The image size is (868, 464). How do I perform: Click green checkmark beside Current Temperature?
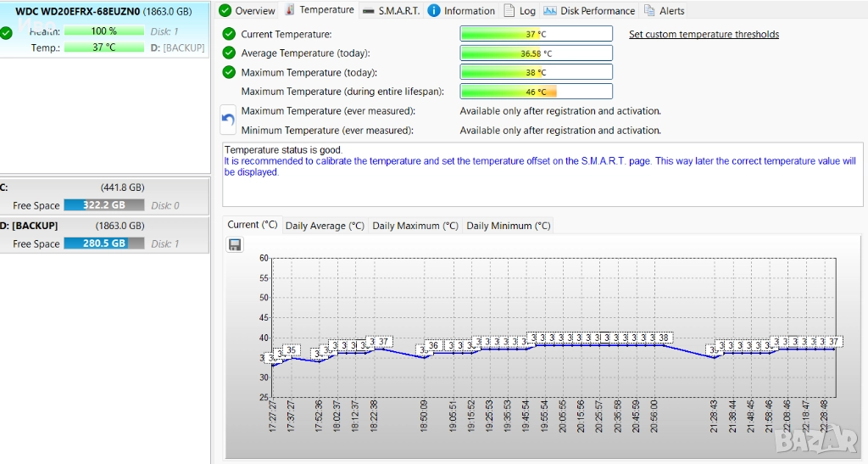pos(229,34)
